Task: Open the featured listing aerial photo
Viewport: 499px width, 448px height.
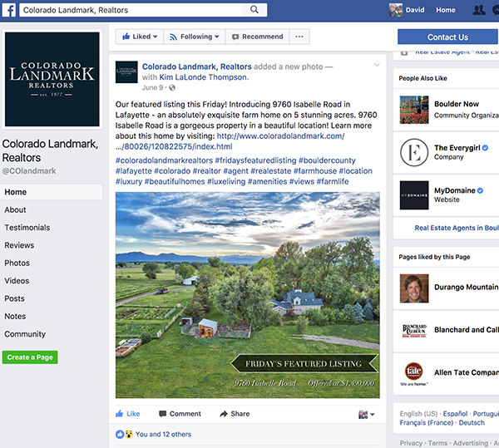Action: point(248,295)
